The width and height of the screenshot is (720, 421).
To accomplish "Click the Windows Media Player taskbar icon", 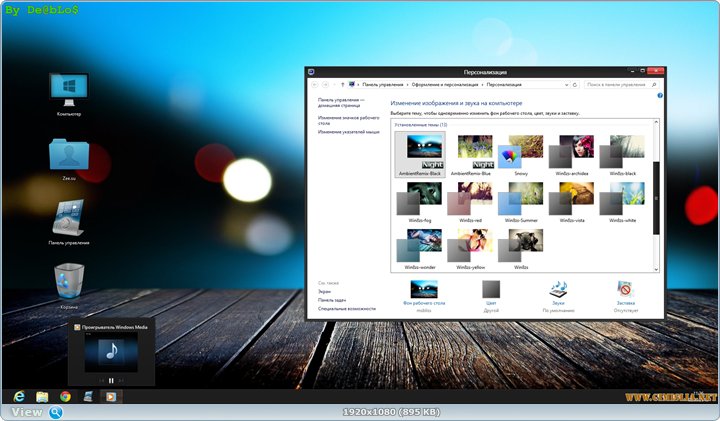I will click(111, 396).
